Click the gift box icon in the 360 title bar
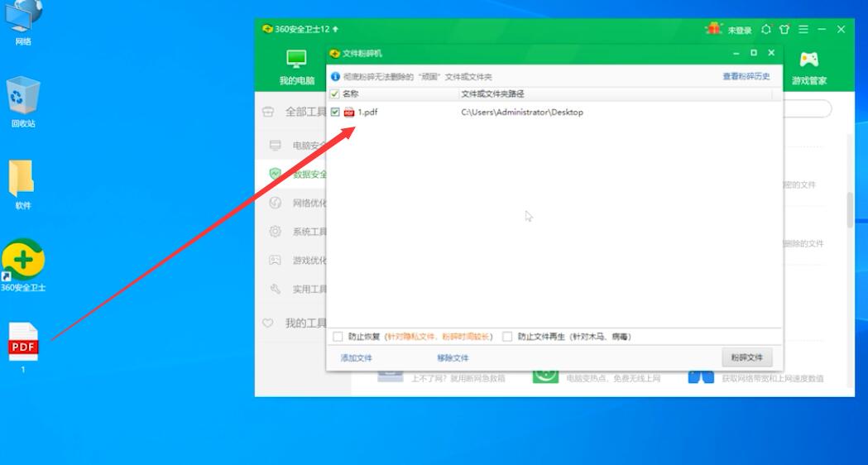Viewport: 868px width, 465px height. click(x=713, y=29)
